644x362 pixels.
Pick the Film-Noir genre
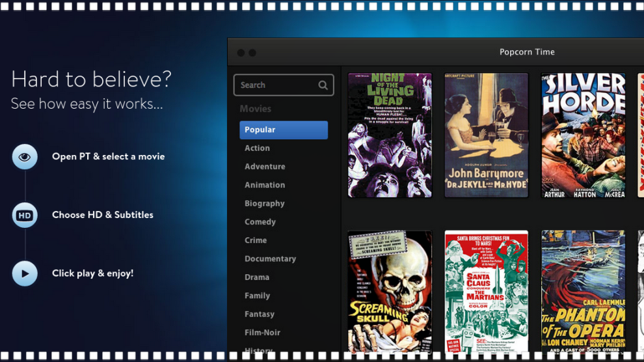click(x=262, y=332)
